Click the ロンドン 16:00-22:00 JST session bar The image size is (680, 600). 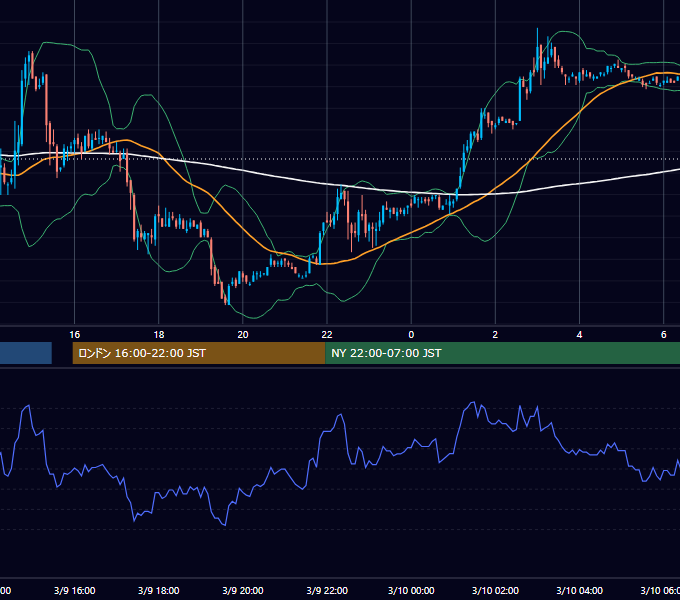199,353
